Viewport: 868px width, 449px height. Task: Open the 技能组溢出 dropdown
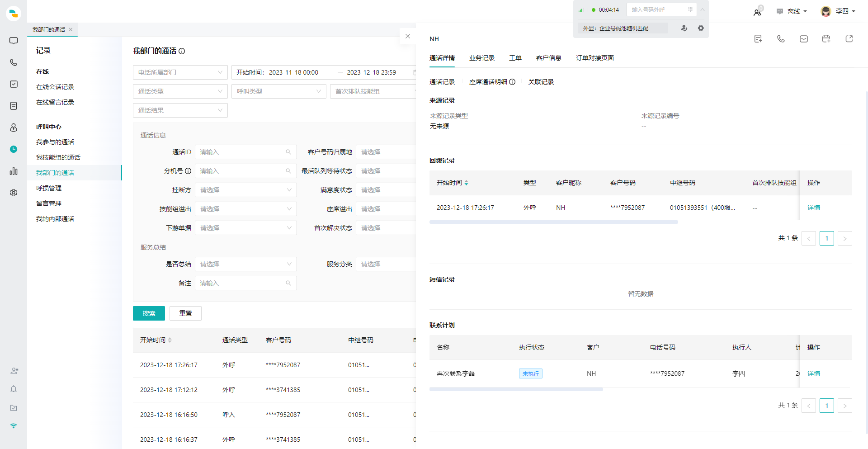tap(246, 209)
